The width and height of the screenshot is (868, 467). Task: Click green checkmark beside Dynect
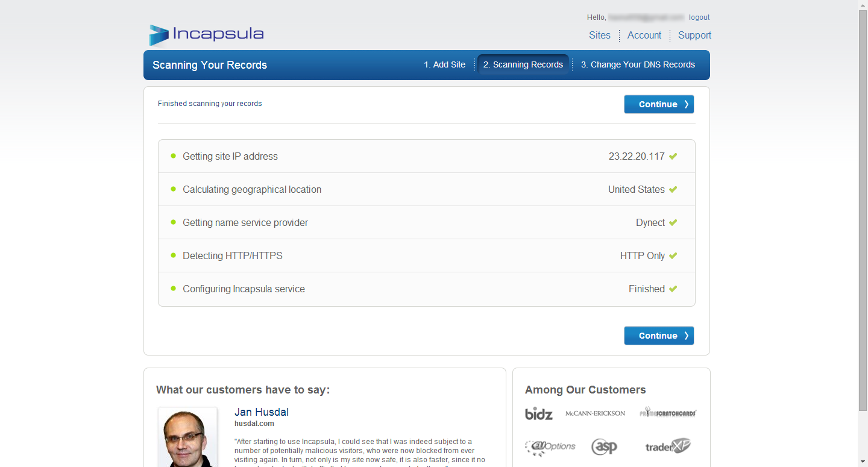[x=673, y=223]
